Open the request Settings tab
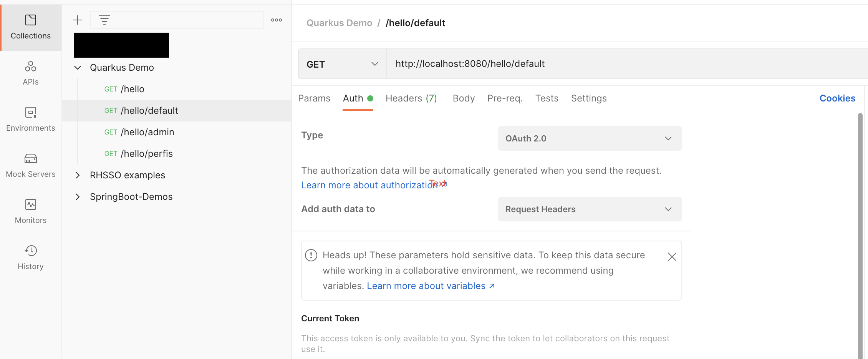Image resolution: width=868 pixels, height=359 pixels. pos(589,98)
